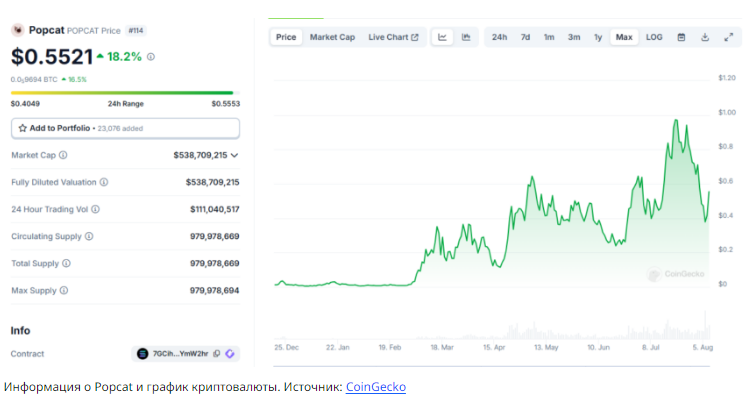The image size is (743, 408).
Task: Show Fully Diluted Valuation info tooltip icon
Action: coord(104,182)
